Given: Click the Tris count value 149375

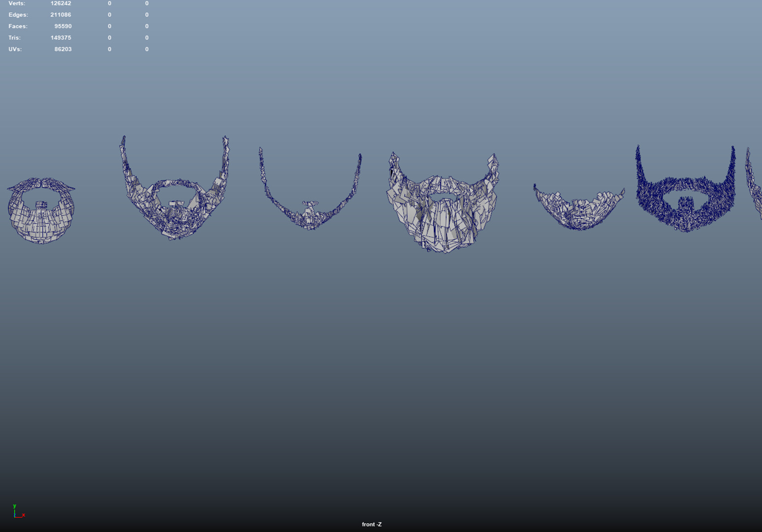Looking at the screenshot, I should pos(61,37).
